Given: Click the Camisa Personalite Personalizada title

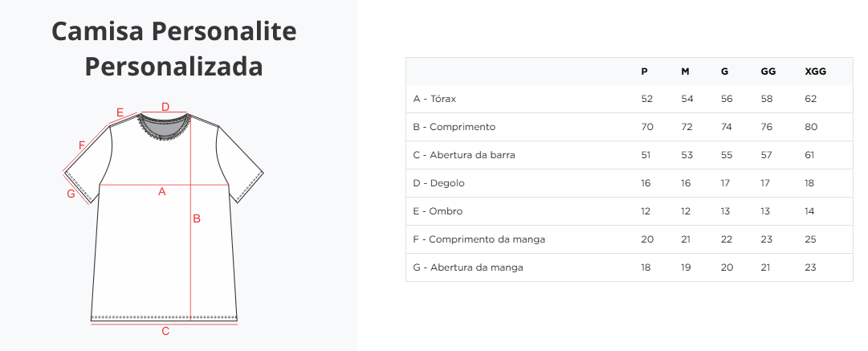Looking at the screenshot, I should click(x=173, y=49).
